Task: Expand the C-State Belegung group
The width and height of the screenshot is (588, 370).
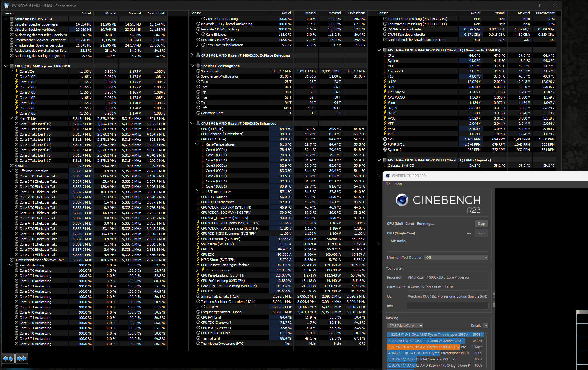Action: tap(192, 55)
